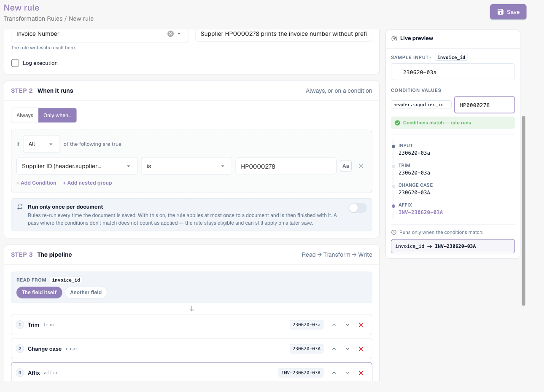Enable the Log execution checkbox
The image size is (544, 392).
click(15, 63)
